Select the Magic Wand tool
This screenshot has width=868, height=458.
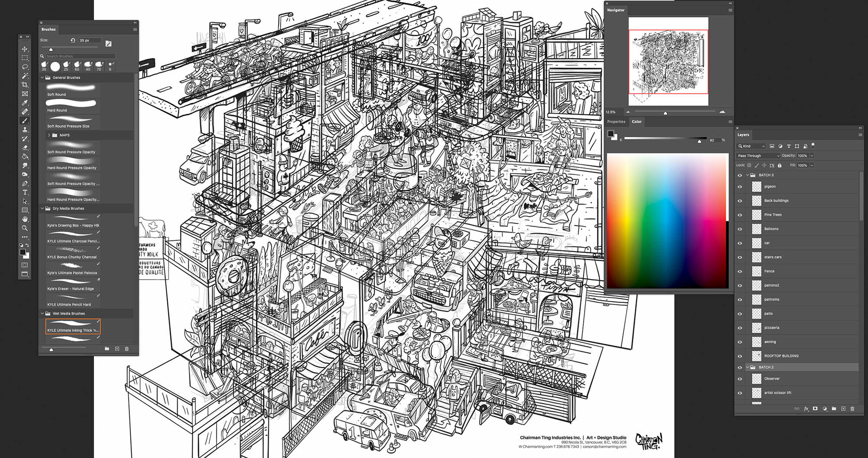[25, 76]
